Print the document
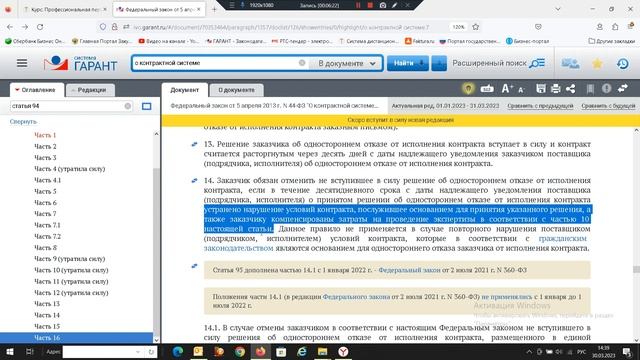 [556, 88]
